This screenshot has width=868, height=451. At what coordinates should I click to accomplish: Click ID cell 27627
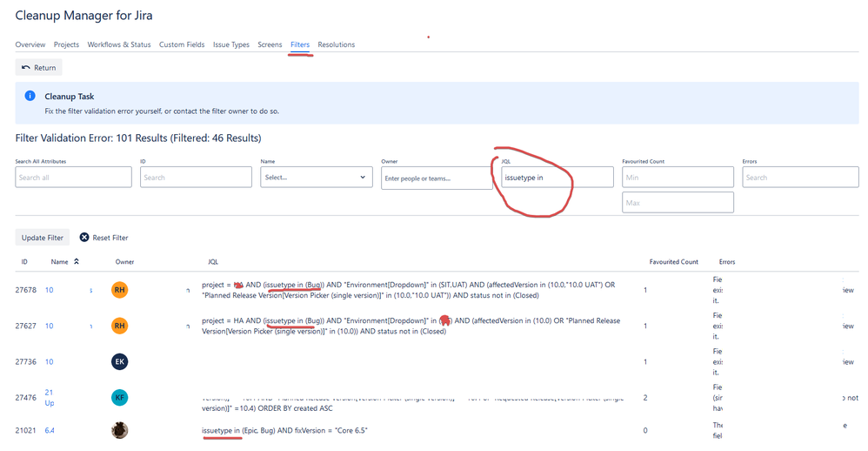pos(25,326)
